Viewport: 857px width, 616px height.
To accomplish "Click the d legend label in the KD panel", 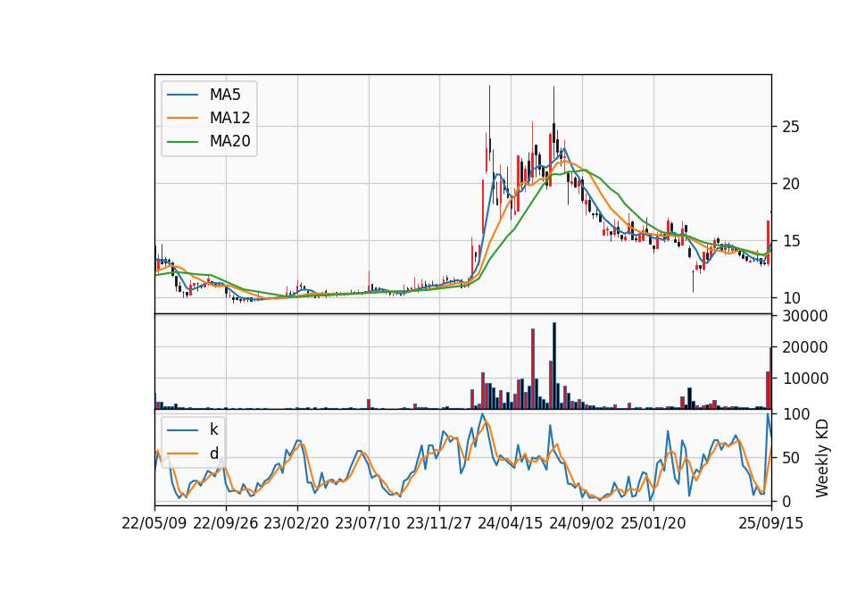I will pos(213,453).
